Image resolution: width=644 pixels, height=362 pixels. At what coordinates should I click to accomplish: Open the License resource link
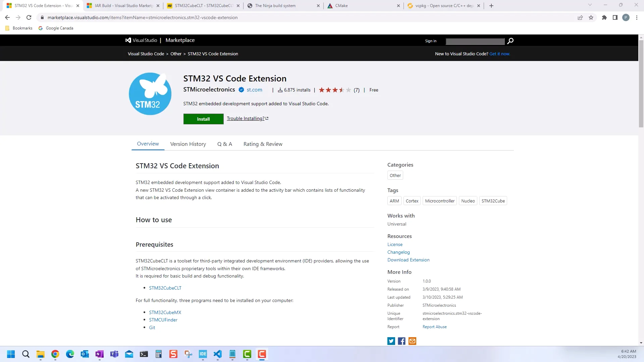[x=395, y=245]
